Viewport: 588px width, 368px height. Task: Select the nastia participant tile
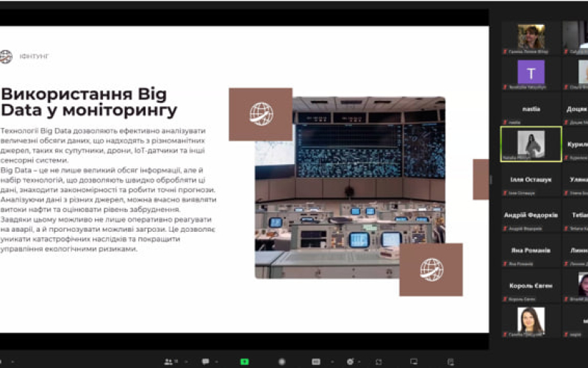(x=531, y=109)
